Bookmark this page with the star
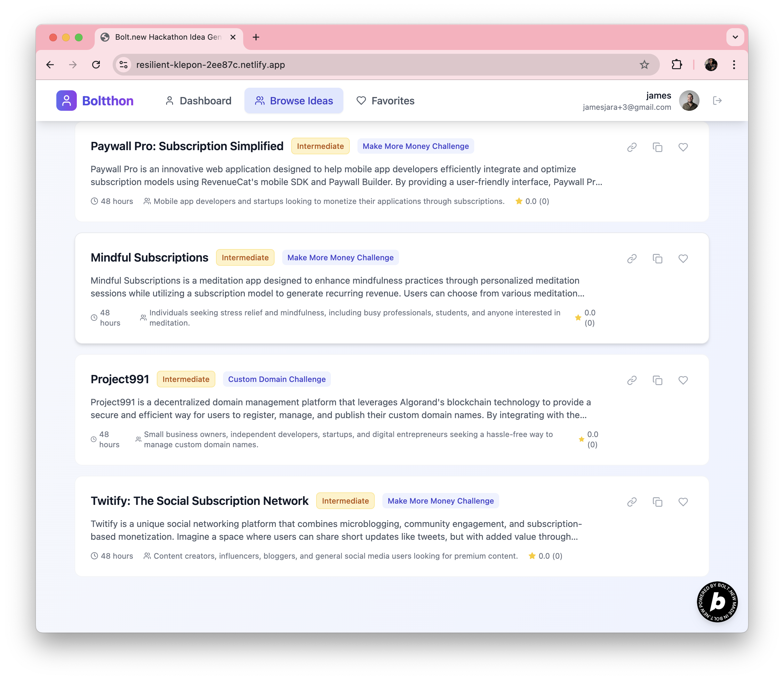The image size is (784, 680). (644, 64)
